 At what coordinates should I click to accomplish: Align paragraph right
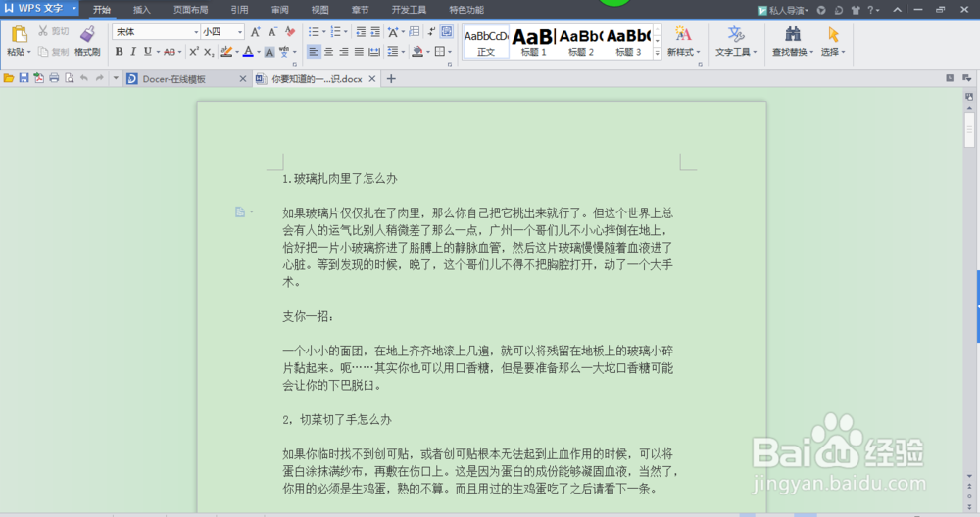(344, 52)
